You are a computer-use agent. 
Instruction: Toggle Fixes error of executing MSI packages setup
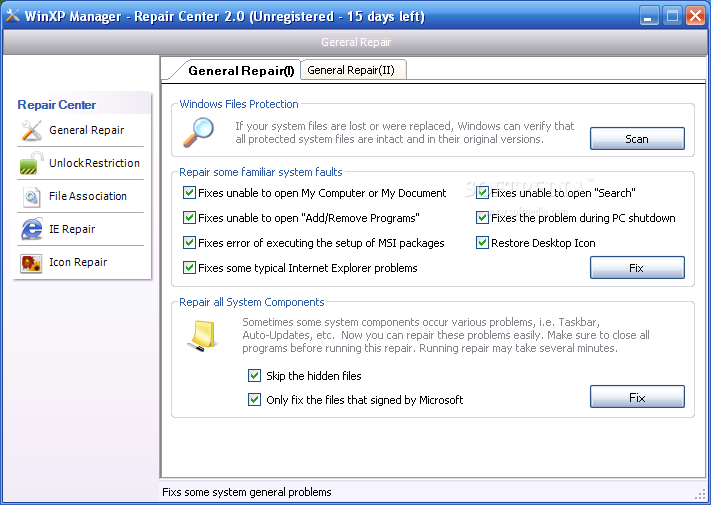(189, 243)
